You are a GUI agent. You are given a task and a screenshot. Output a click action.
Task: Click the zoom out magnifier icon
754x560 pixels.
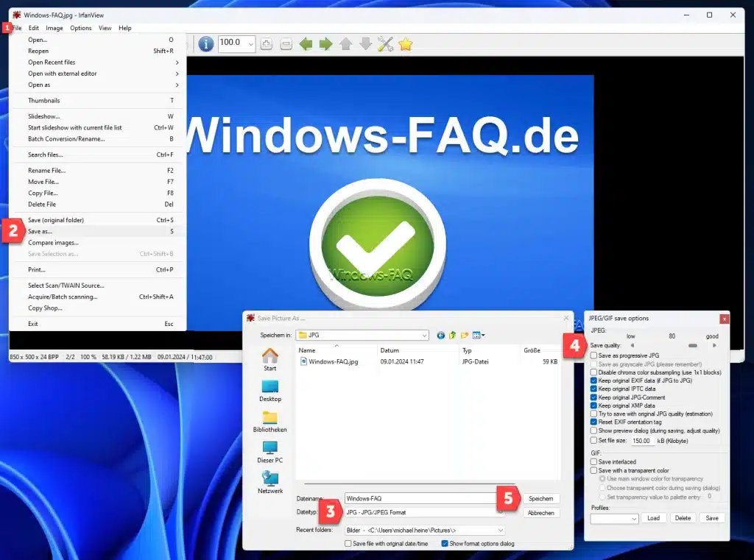coord(286,44)
